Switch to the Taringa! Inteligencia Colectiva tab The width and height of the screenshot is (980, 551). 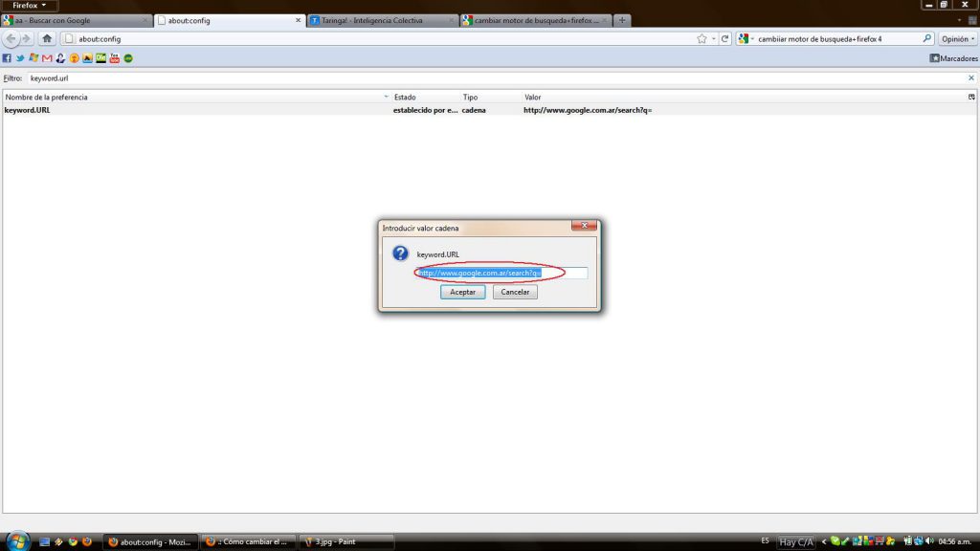click(x=382, y=20)
